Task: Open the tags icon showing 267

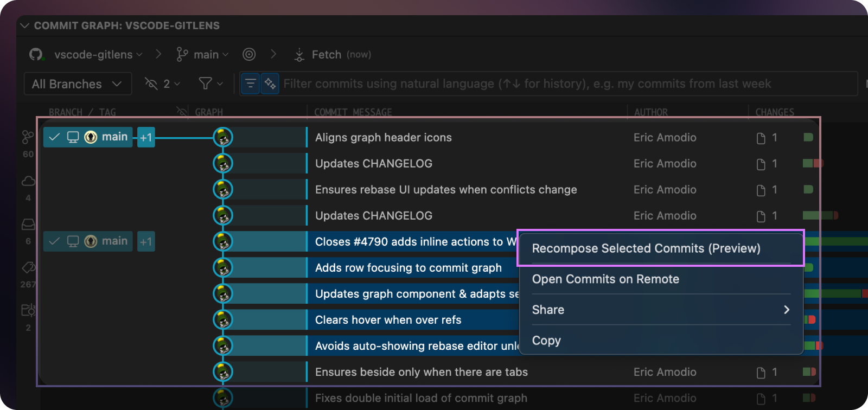Action: 28,267
